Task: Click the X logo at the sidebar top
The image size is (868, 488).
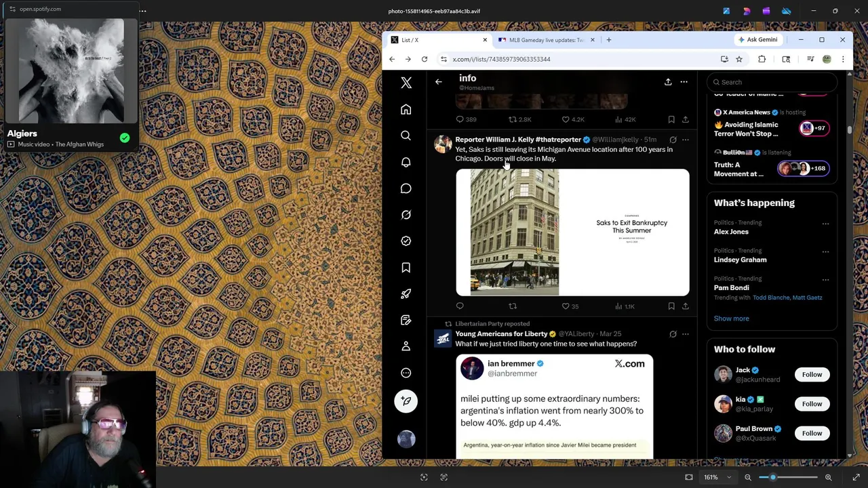Action: click(x=406, y=83)
